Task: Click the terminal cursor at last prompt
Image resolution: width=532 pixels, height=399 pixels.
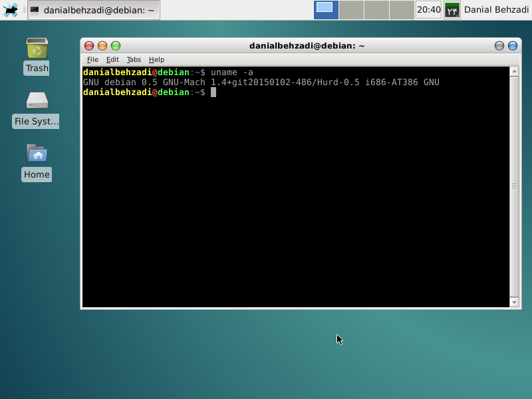Action: (213, 92)
